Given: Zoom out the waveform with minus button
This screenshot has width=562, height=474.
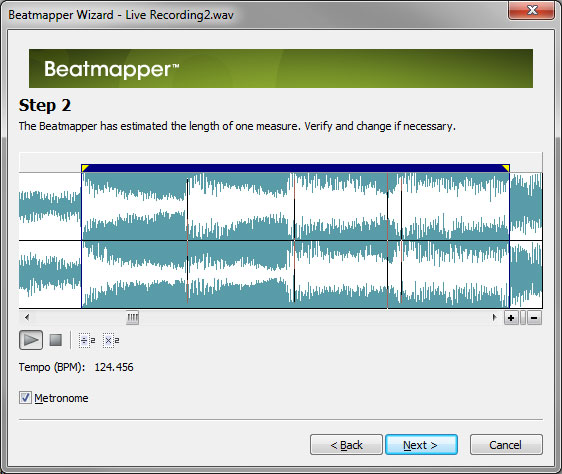Looking at the screenshot, I should point(534,318).
